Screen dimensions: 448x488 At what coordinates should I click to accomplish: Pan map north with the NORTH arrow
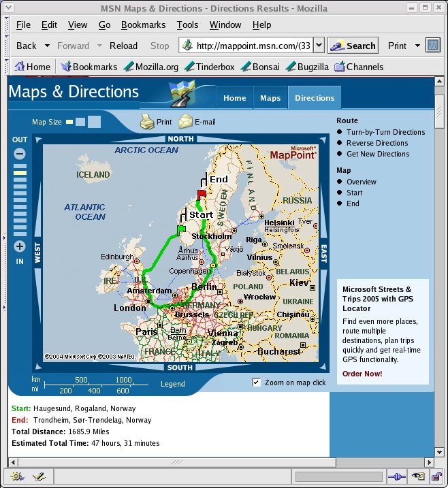coord(180,139)
